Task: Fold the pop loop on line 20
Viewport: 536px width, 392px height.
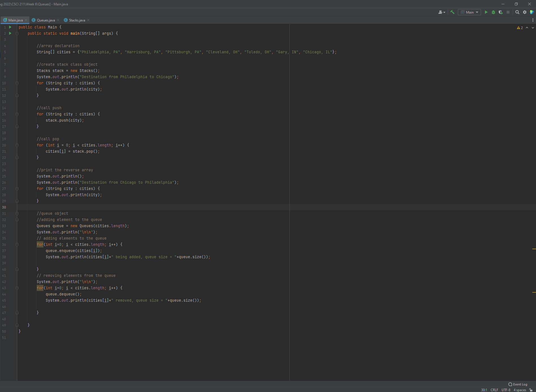Action: [17, 145]
